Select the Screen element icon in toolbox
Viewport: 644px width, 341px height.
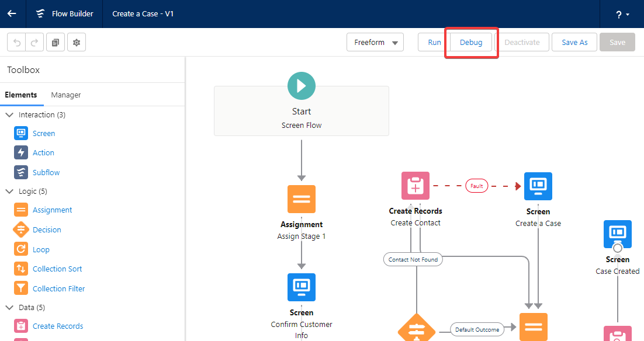[21, 133]
